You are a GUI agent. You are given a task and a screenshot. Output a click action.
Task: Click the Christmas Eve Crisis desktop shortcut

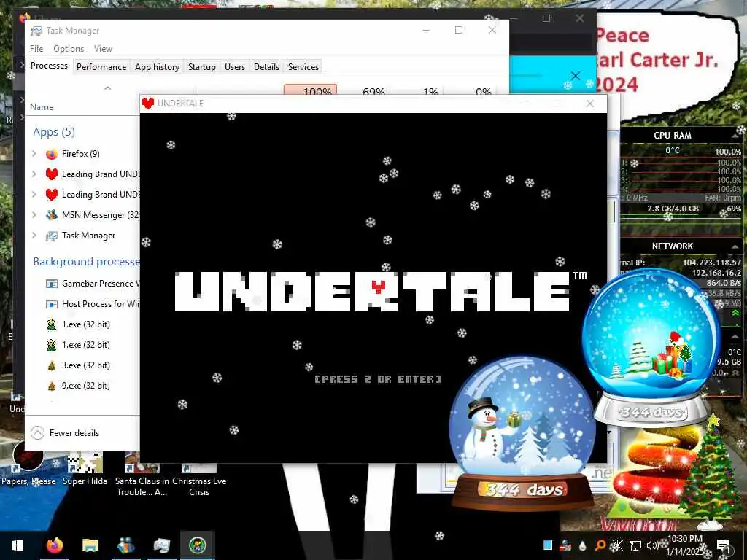(x=199, y=474)
